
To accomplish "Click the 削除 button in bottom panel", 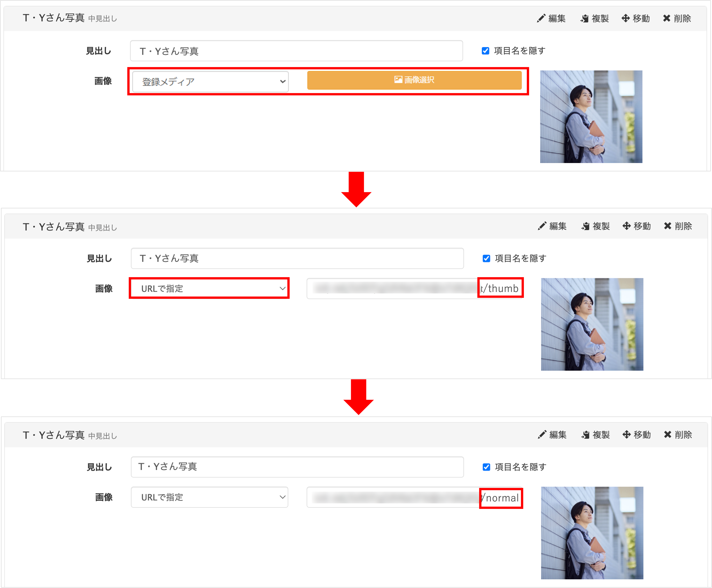I will coord(678,434).
